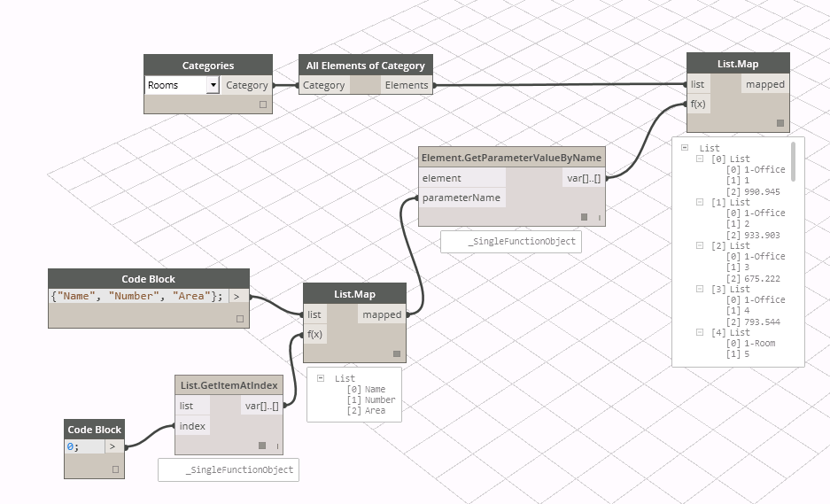This screenshot has width=830, height=504.
Task: Click output arrow of the 0; Code Block
Action: click(x=112, y=447)
